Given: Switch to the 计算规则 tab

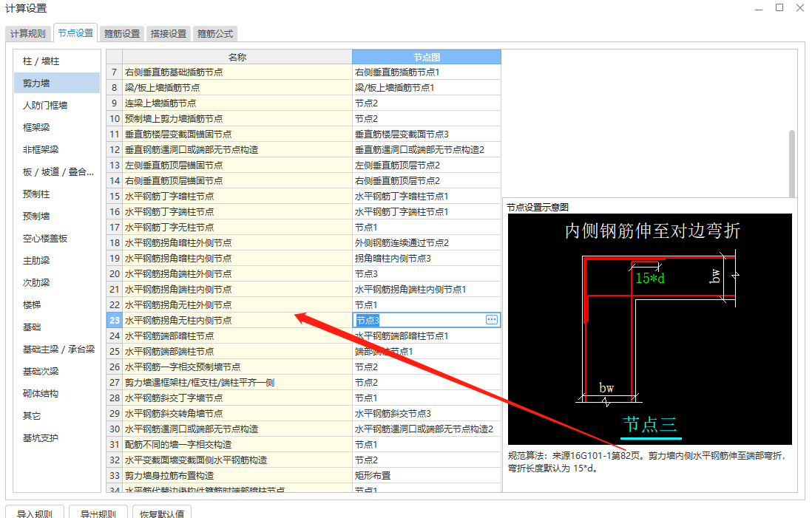Looking at the screenshot, I should pyautogui.click(x=28, y=34).
